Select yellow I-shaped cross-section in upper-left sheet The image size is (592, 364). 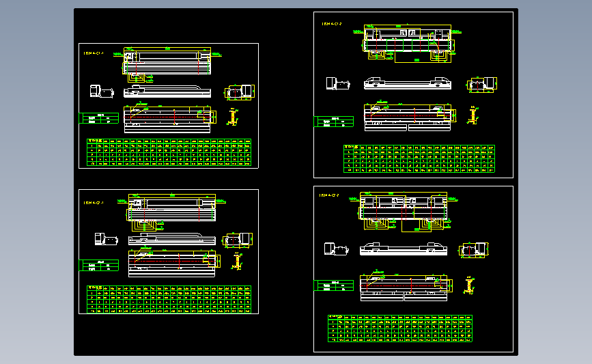click(233, 117)
